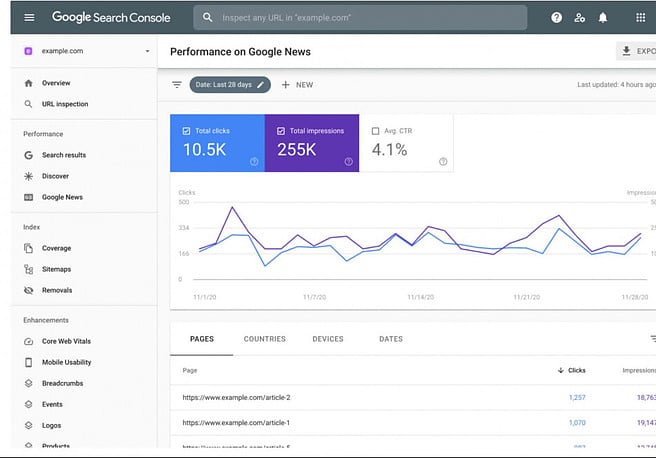Click help icon on Avg. CTR card

443,162
